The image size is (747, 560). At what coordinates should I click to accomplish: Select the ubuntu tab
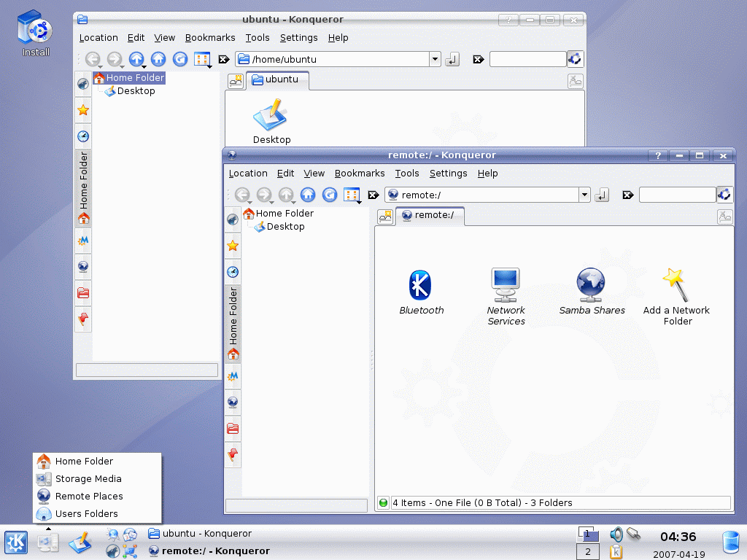tap(278, 80)
